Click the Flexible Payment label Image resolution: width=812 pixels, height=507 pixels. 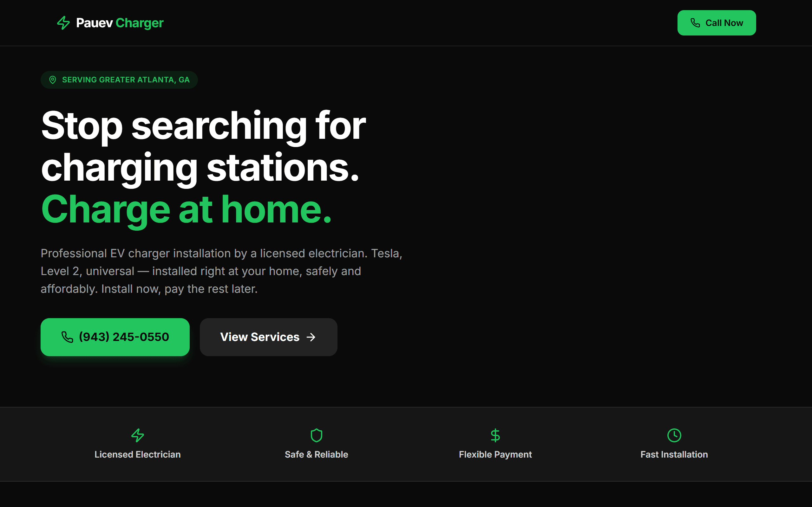495,454
